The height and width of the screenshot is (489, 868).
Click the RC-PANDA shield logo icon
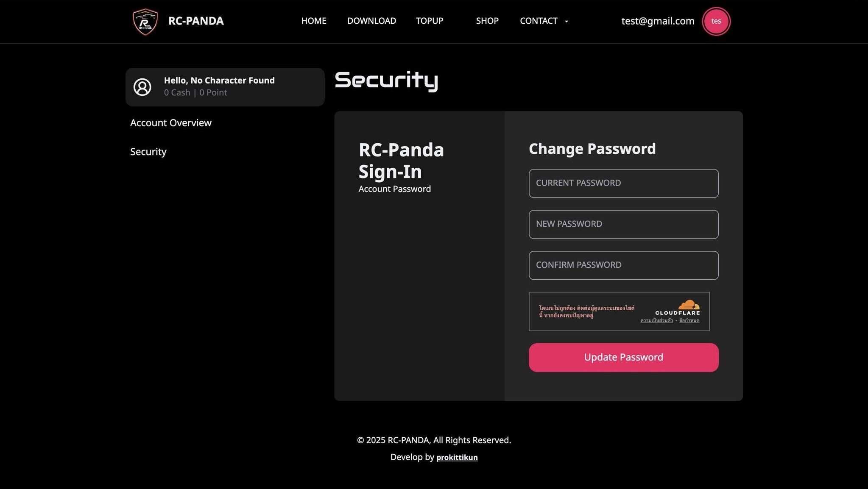[x=145, y=22]
